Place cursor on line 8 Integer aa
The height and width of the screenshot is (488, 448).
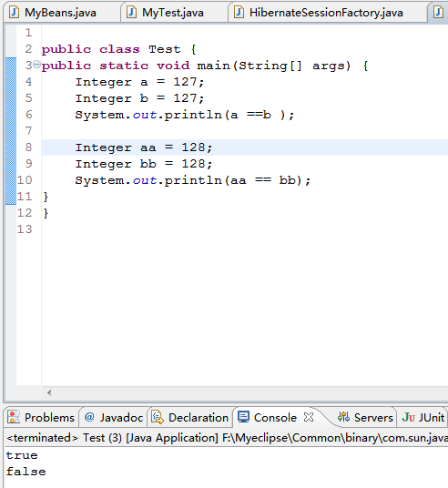(144, 147)
